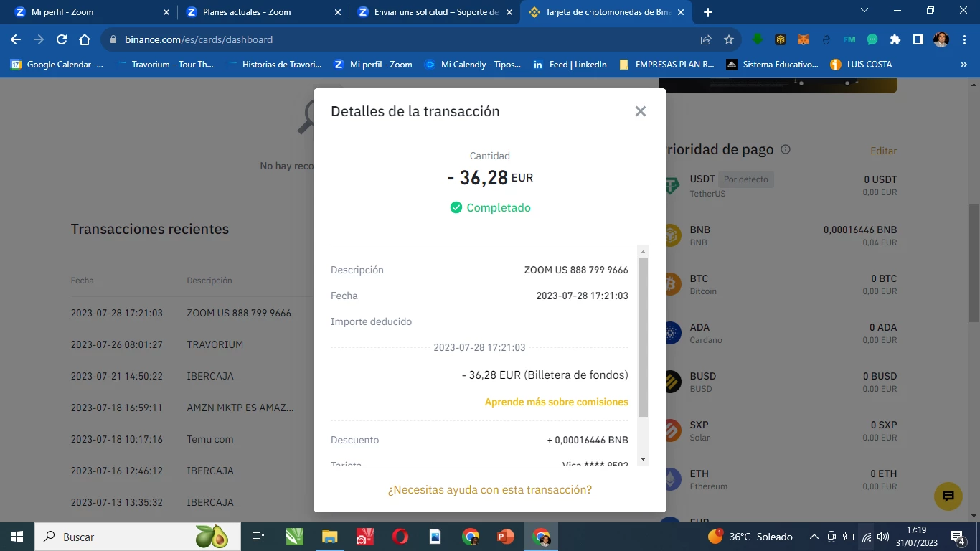Open Sistema Educativo bookmark
Screen dimensions: 980x551
point(772,65)
